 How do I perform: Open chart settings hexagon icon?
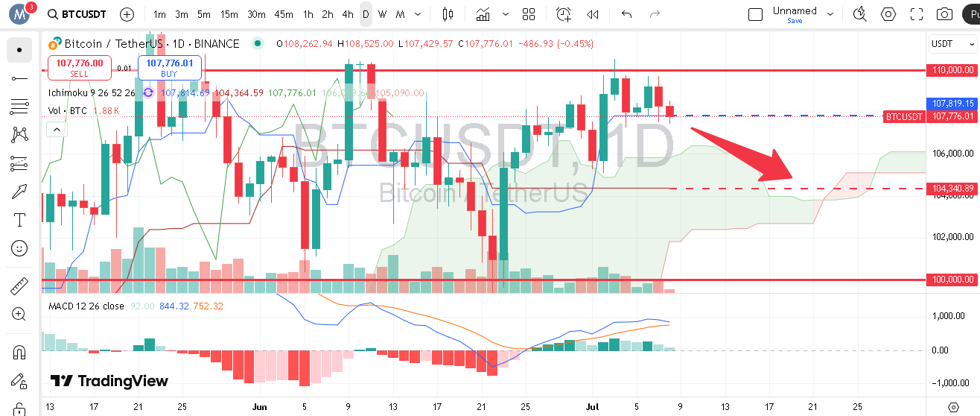(888, 14)
